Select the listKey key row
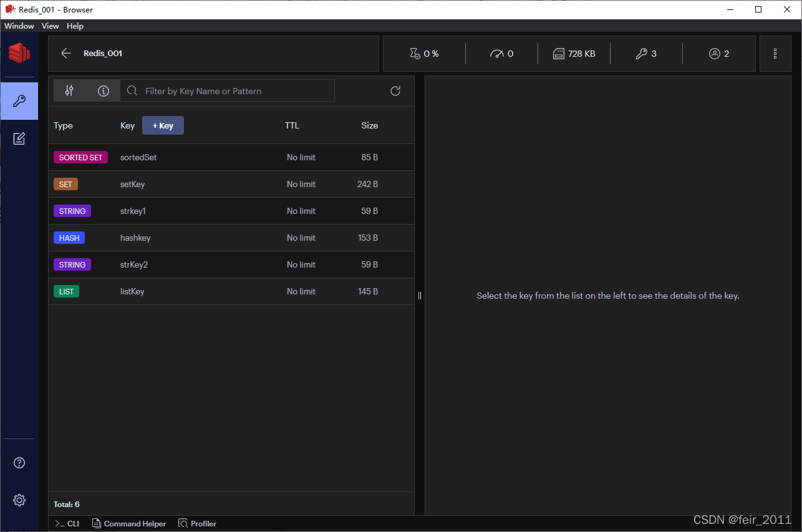 click(231, 291)
